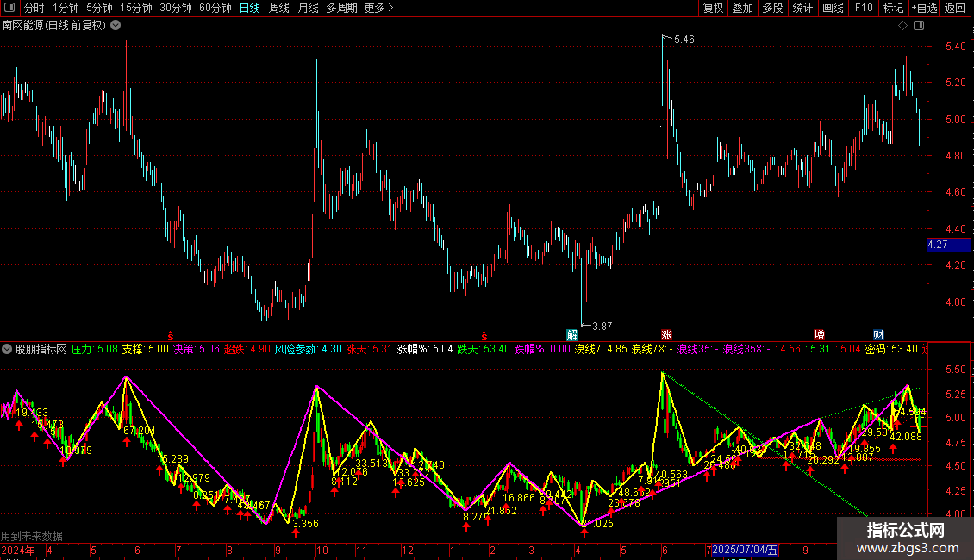Viewport: 974px width, 560px height.
Task: Click the 跌天: 53.40 value
Action: 484,349
